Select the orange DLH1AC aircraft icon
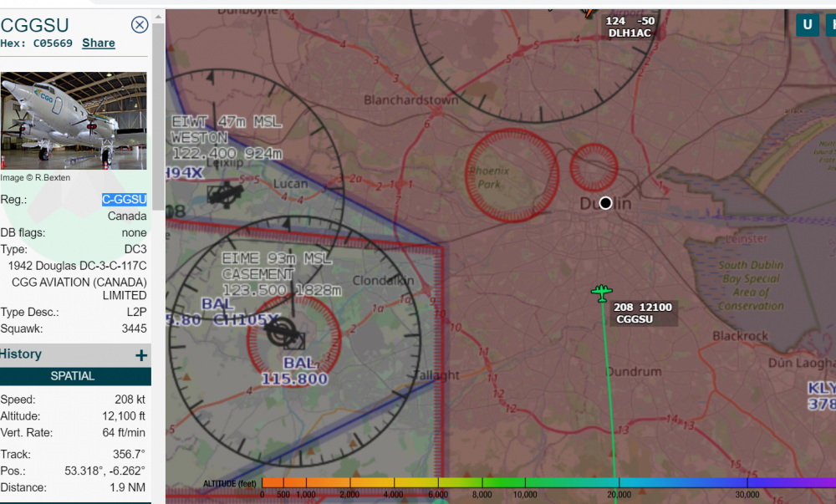 click(589, 11)
